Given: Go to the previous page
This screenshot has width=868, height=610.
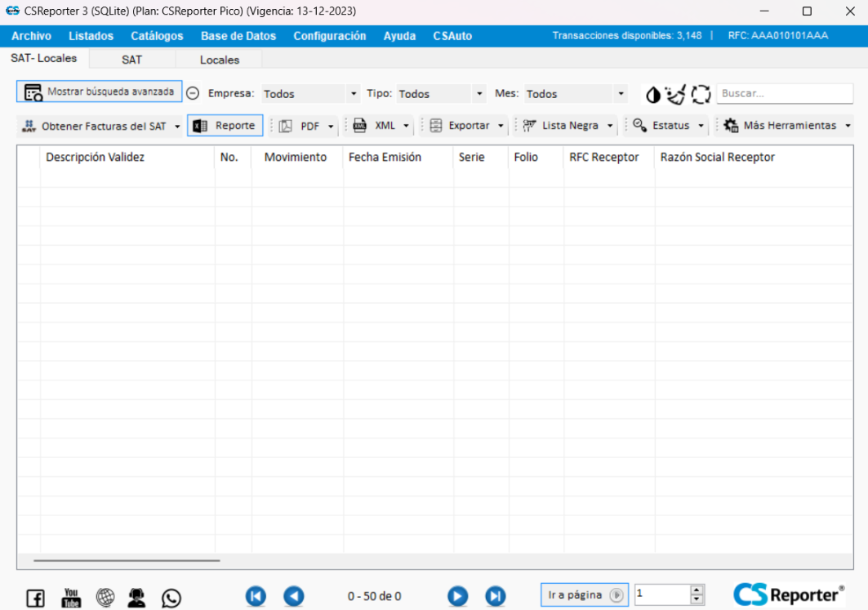Looking at the screenshot, I should click(293, 596).
